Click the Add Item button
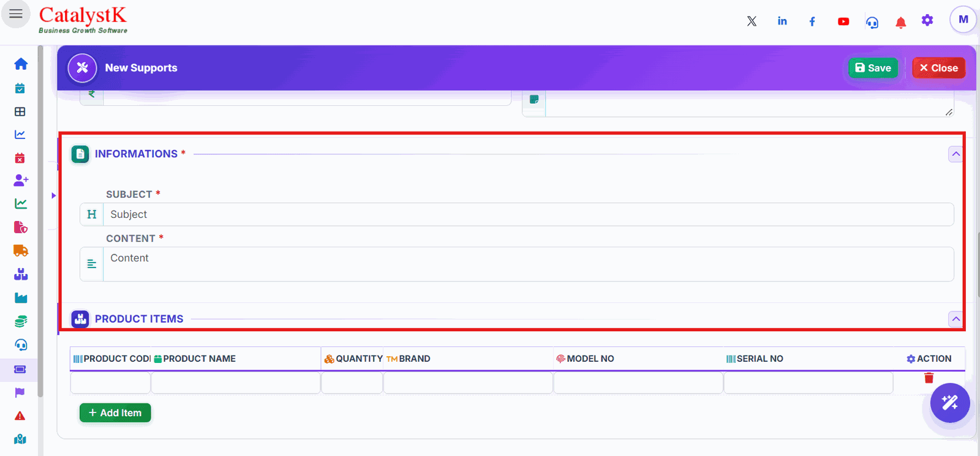Viewport: 980px width, 456px height. pos(115,413)
